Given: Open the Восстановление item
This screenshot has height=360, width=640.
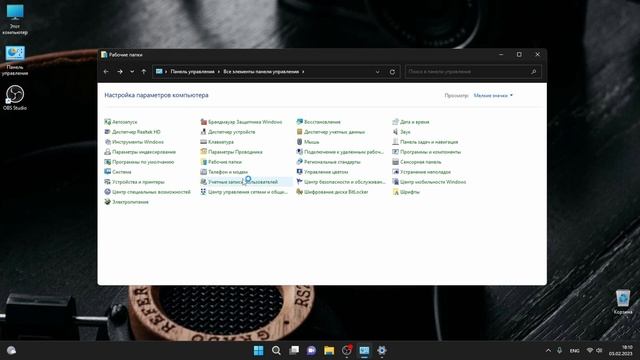Looking at the screenshot, I should point(318,122).
